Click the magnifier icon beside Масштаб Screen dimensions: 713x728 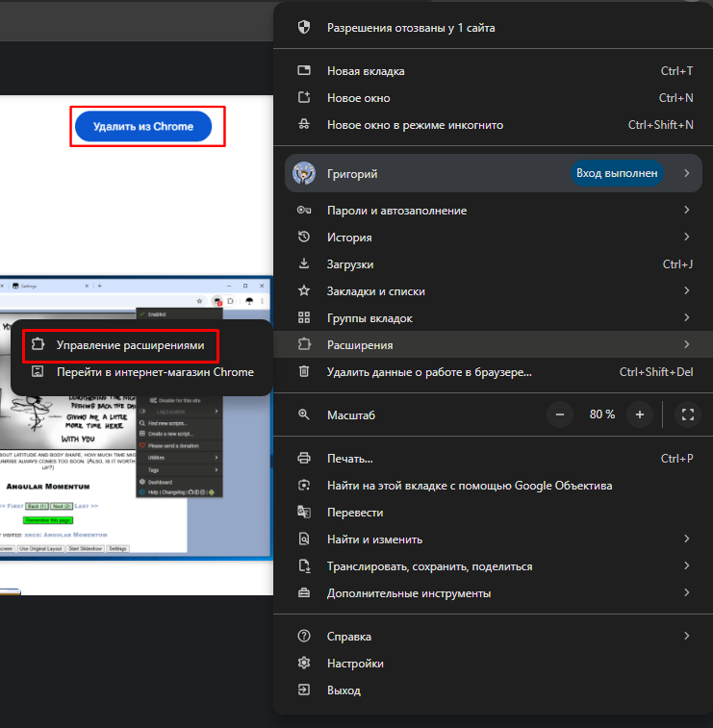tap(304, 414)
